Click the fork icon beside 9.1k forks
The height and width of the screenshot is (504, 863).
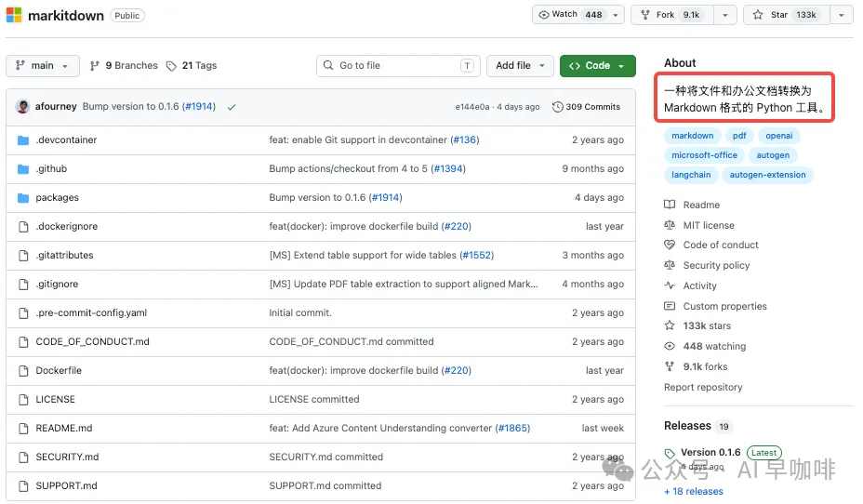pyautogui.click(x=670, y=366)
